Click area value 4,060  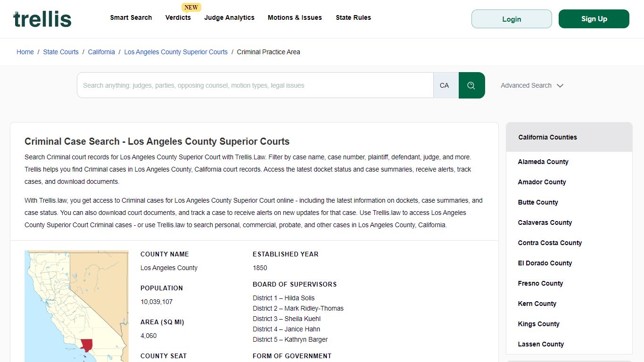click(x=149, y=336)
